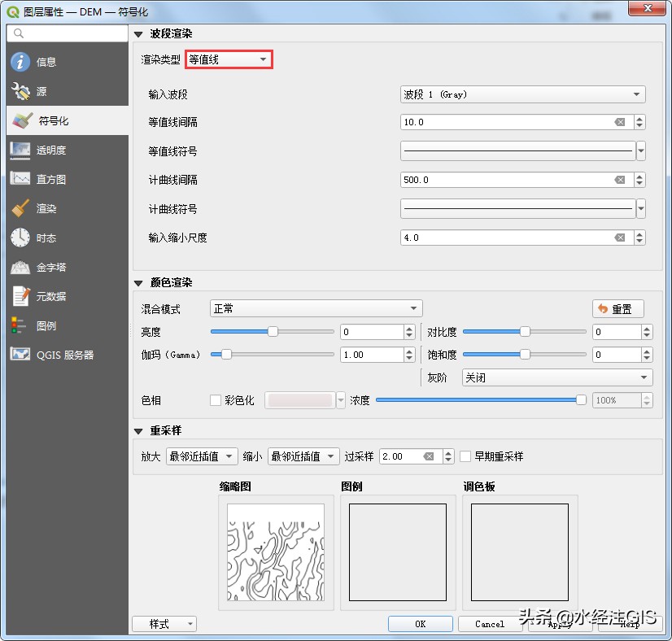
Task: Open the 渲染 (Rendering) sidebar page
Action: pyautogui.click(x=68, y=209)
